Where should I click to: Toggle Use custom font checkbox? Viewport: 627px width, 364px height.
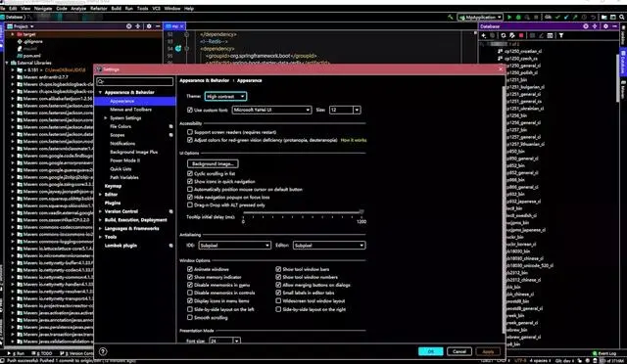click(x=190, y=110)
